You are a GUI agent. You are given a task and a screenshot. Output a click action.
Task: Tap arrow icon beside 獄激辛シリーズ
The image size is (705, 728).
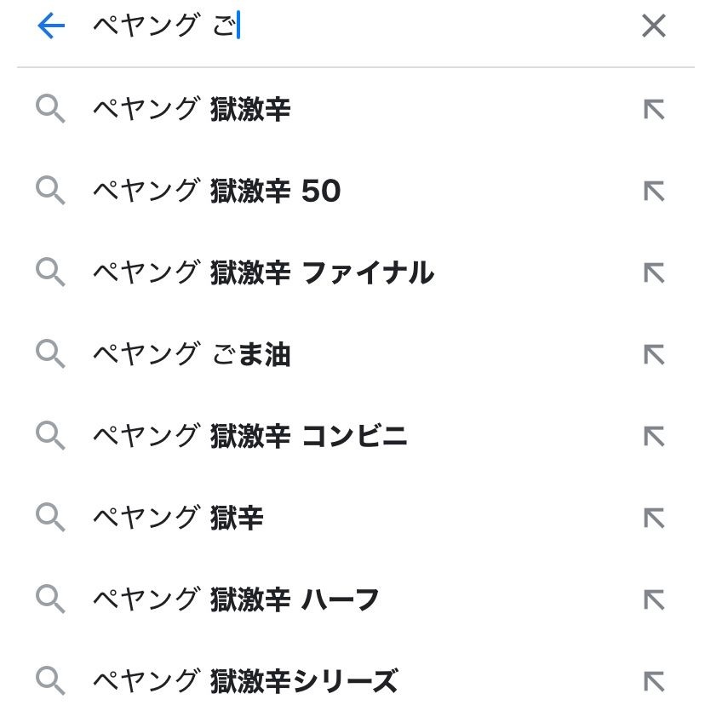click(653, 681)
